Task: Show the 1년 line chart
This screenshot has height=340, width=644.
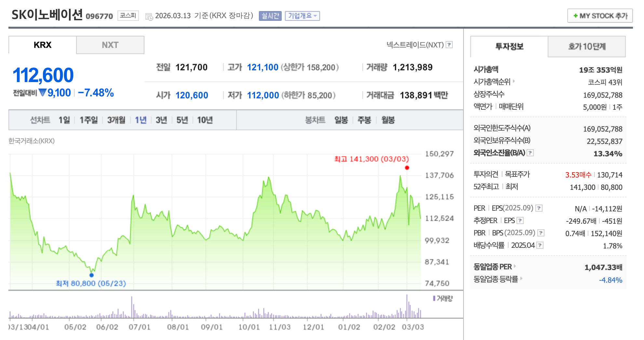Action: point(141,120)
